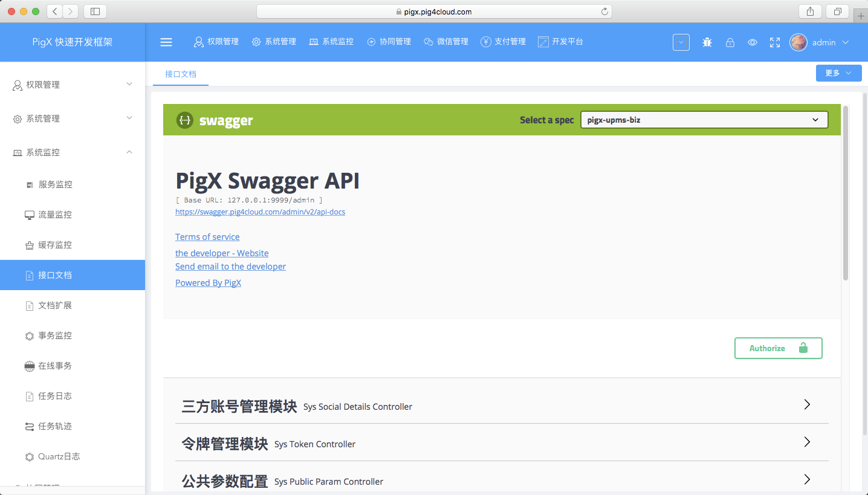This screenshot has width=868, height=495.
Task: Open 事务监控 in the sidebar
Action: click(73, 335)
